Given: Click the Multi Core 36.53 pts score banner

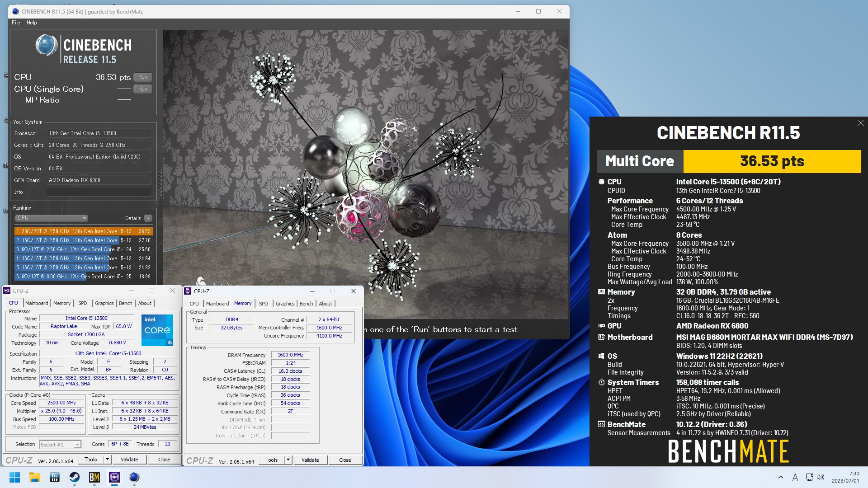Looking at the screenshot, I should [x=729, y=161].
